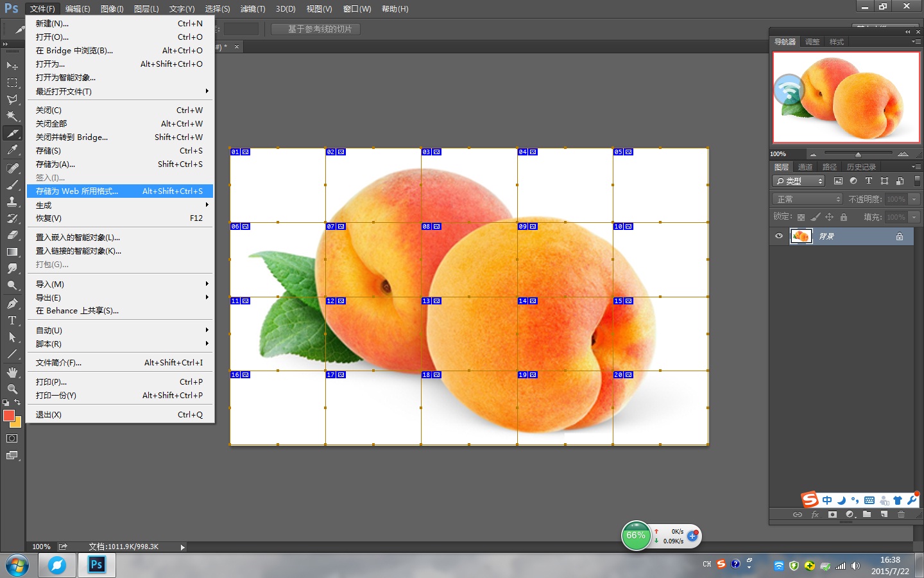Create a new layer with bottom panel icon
The height and width of the screenshot is (578, 924).
click(x=884, y=514)
